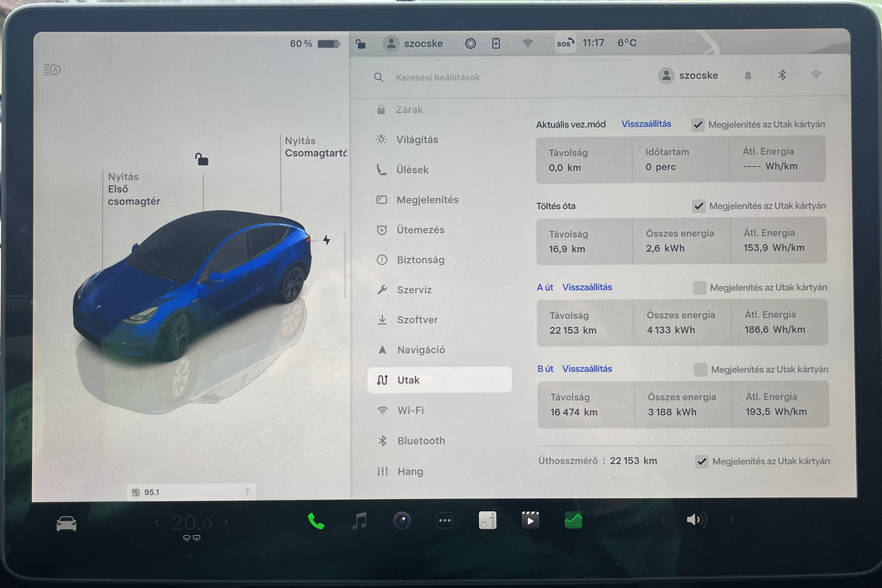
Task: Launch the Theater clapperboard app
Action: [530, 520]
